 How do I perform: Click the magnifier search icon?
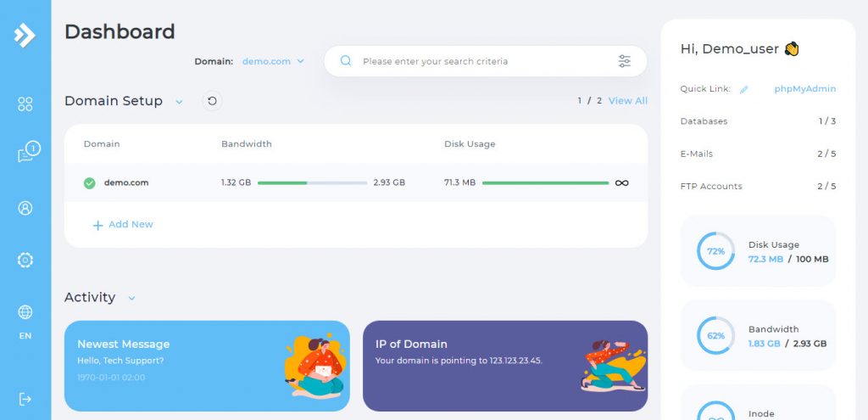tap(346, 61)
